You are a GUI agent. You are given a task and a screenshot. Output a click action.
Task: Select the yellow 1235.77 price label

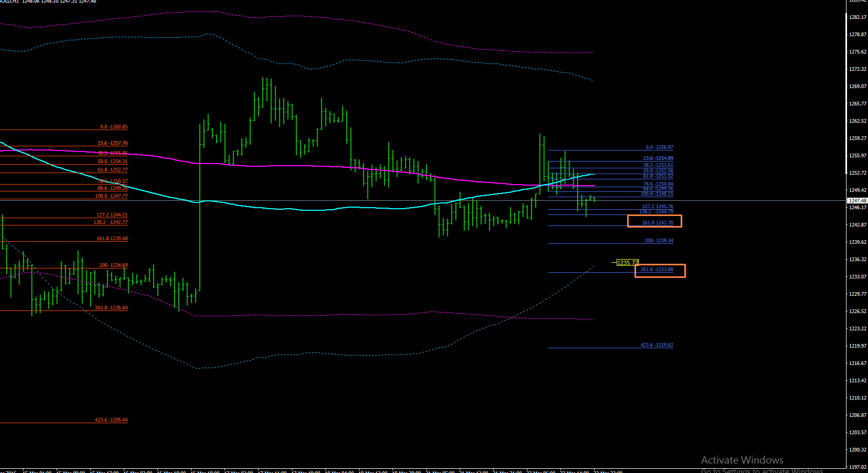pos(628,263)
